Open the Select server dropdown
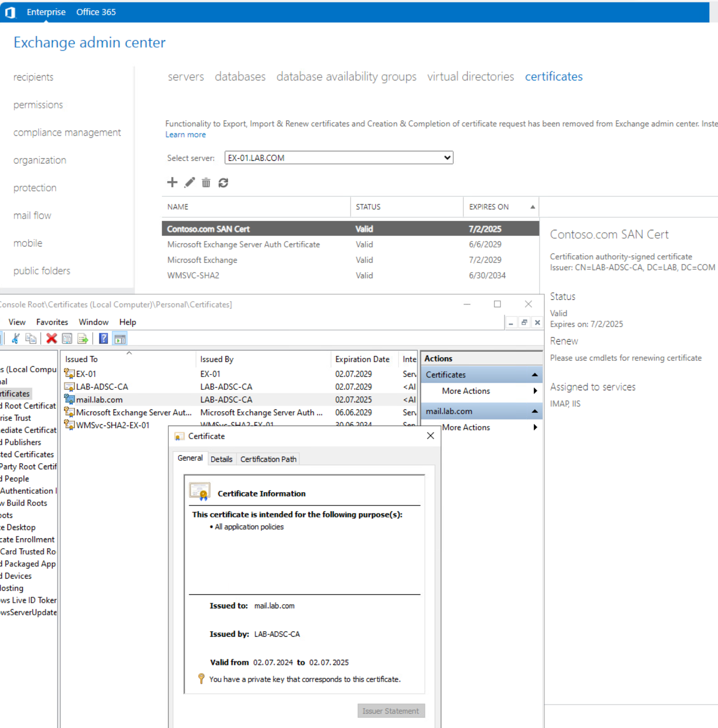Screen dimensions: 718x728 (x=339, y=158)
